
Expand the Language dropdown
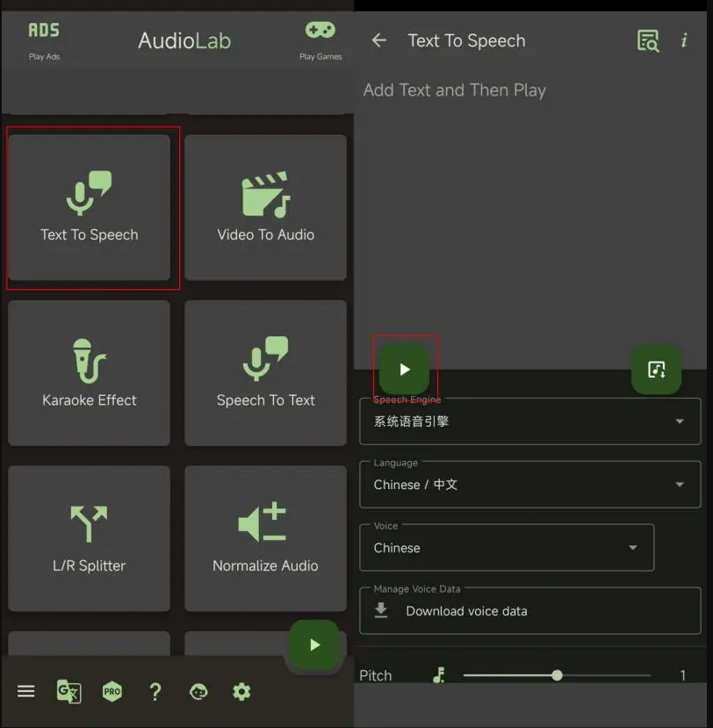(530, 484)
